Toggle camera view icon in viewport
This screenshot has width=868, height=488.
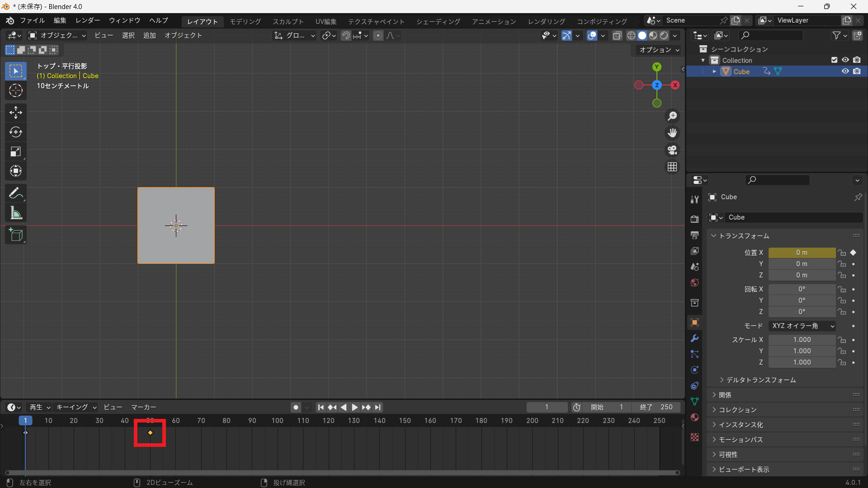(x=672, y=150)
